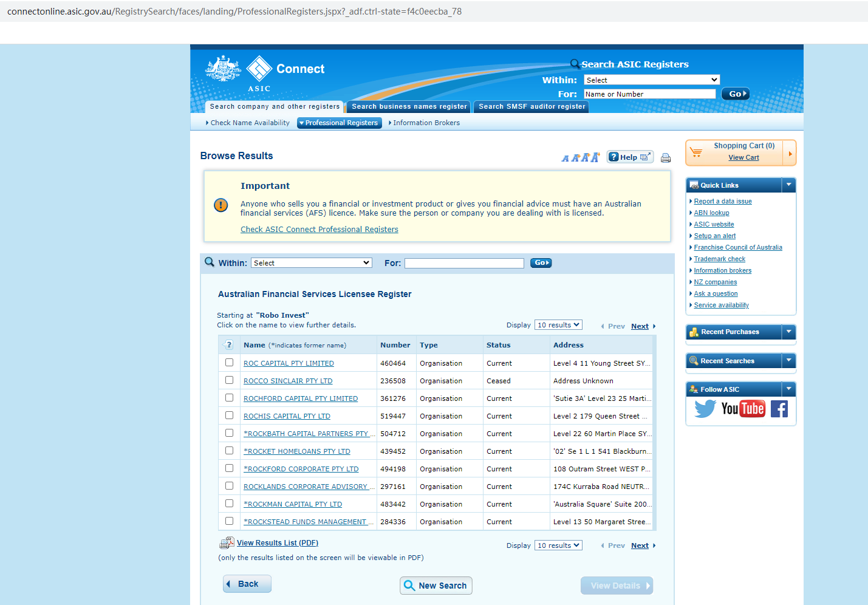Viewport: 868px width, 605px height.
Task: Expand shopping cart with orange arrow
Action: point(790,153)
